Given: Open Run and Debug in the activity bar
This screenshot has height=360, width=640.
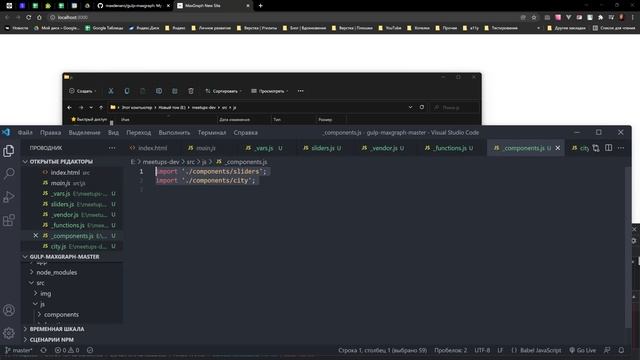Looking at the screenshot, I should [x=9, y=197].
